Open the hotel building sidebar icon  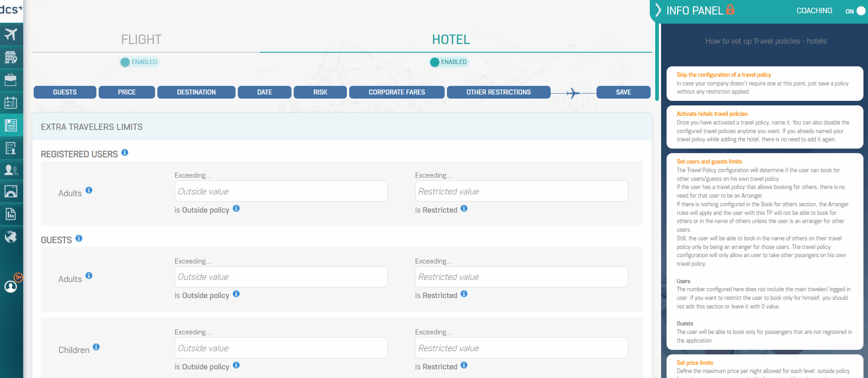point(11,57)
